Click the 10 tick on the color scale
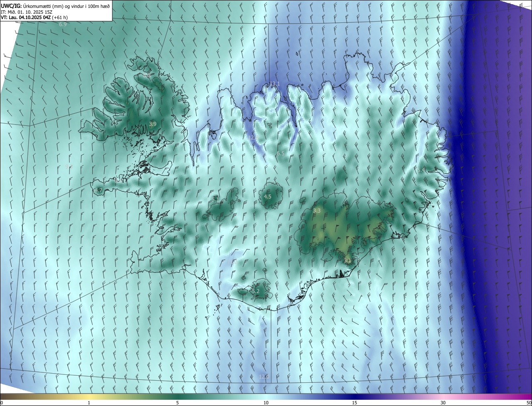The image size is (532, 406). click(x=266, y=403)
